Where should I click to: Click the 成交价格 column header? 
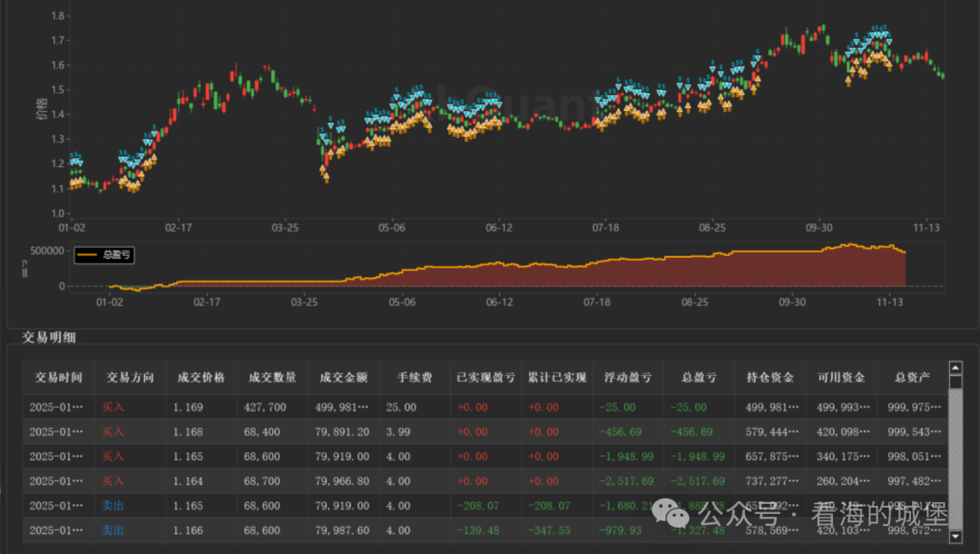click(201, 378)
